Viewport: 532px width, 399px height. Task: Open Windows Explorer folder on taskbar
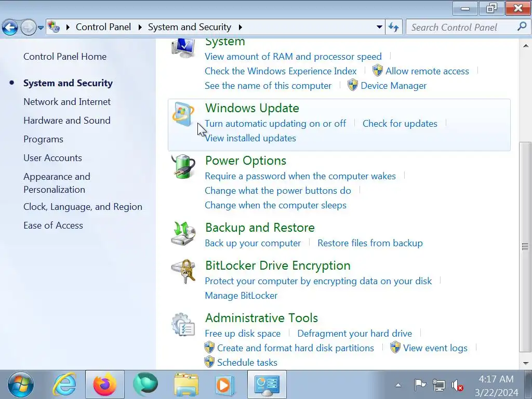pyautogui.click(x=187, y=385)
